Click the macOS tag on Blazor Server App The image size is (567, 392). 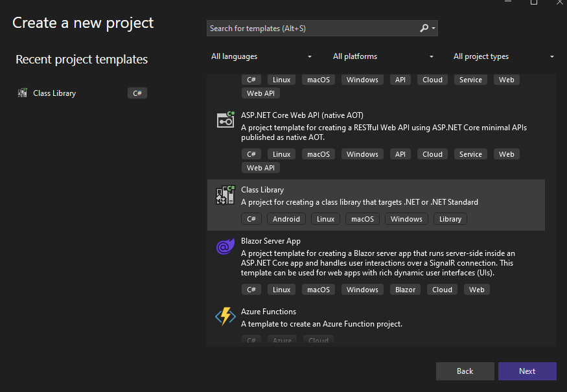point(319,290)
